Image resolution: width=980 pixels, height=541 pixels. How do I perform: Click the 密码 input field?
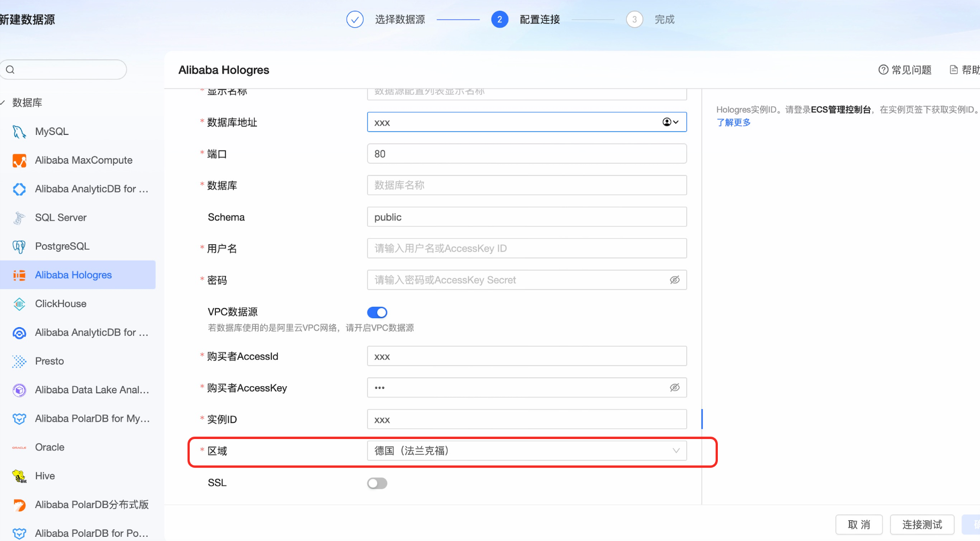point(527,280)
